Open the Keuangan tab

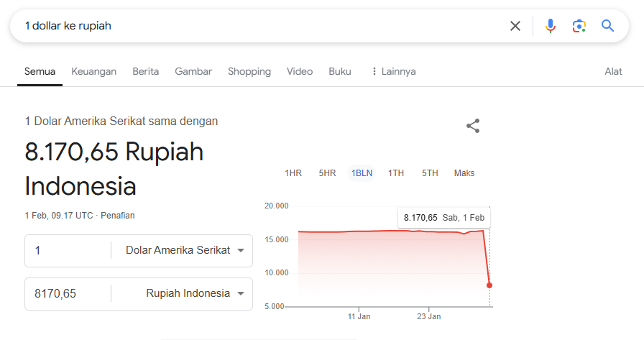[93, 71]
